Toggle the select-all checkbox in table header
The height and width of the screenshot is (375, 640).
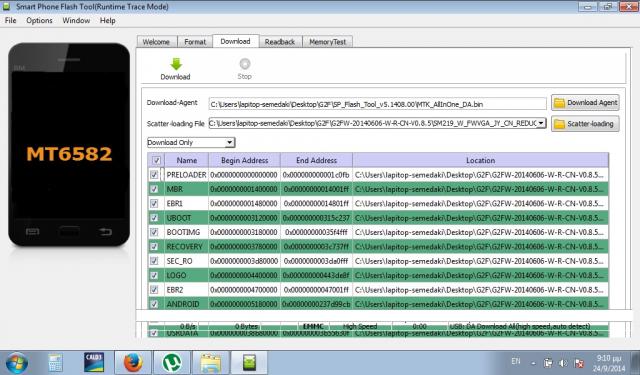coord(156,160)
